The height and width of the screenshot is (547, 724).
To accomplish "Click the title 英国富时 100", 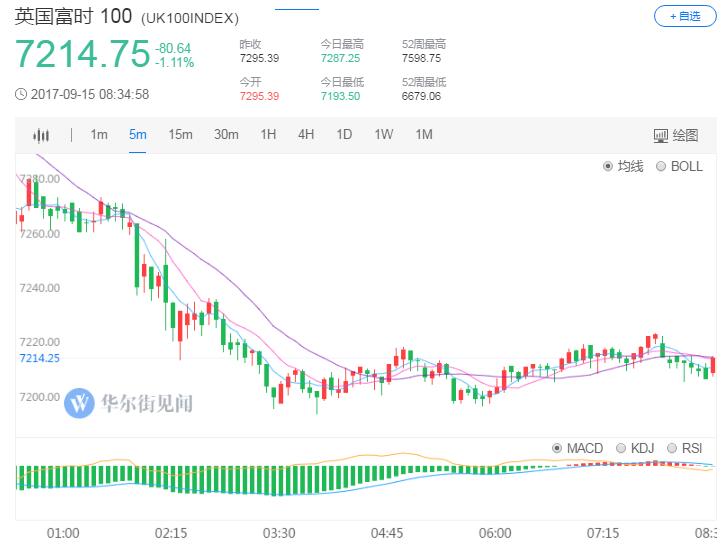I will tap(73, 17).
